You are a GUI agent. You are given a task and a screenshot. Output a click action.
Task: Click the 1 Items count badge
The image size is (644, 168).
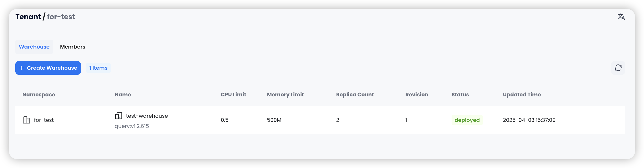click(98, 68)
